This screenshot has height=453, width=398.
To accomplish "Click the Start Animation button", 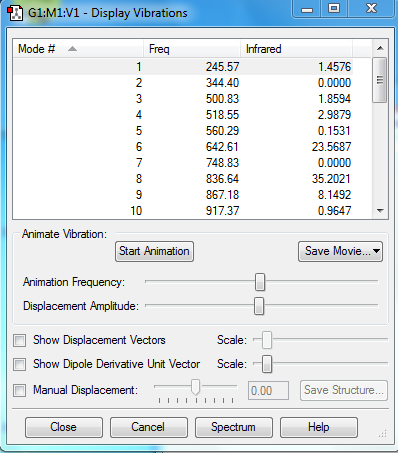I will click(154, 251).
